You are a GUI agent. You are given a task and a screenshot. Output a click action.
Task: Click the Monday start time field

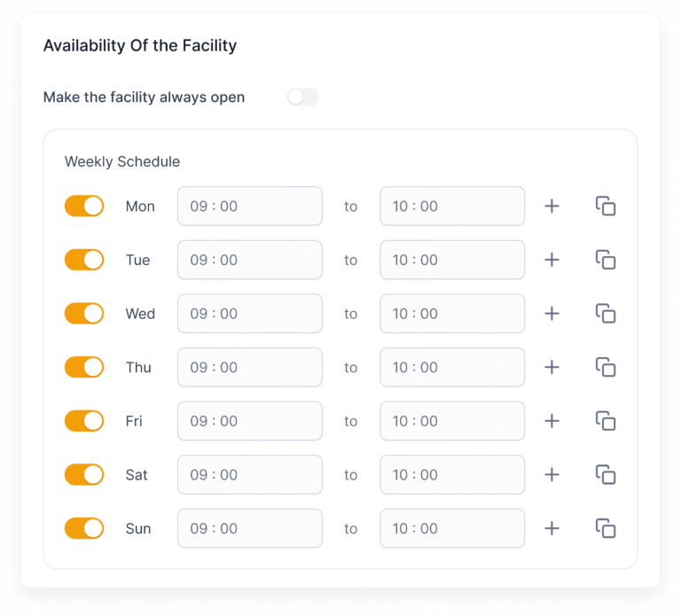(250, 207)
